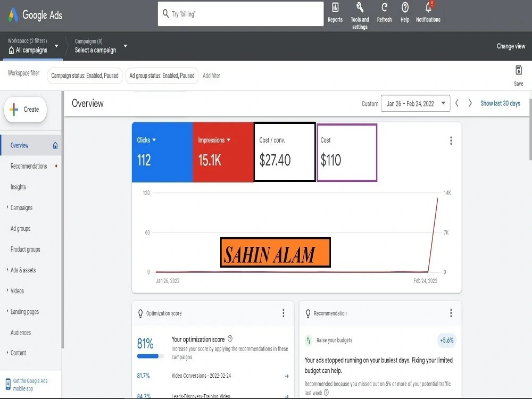Open Insights in the sidebar
This screenshot has width=532, height=399.
click(18, 187)
